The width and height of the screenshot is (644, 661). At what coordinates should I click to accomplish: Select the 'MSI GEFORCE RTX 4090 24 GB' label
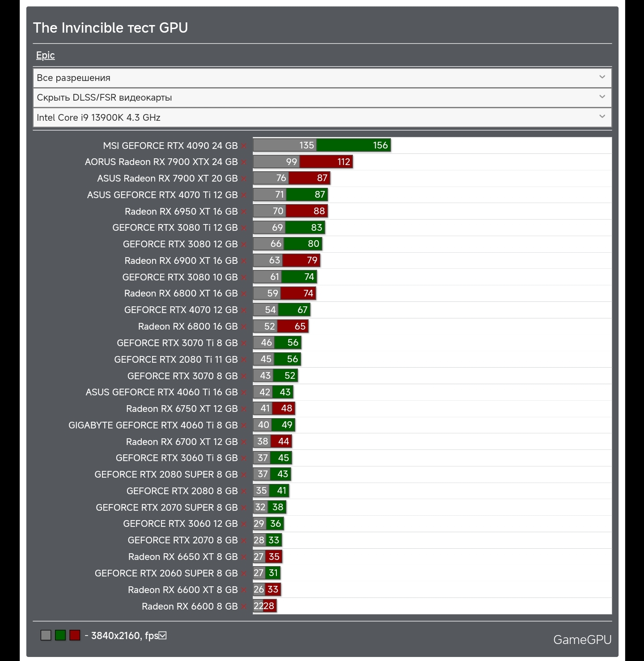[170, 146]
